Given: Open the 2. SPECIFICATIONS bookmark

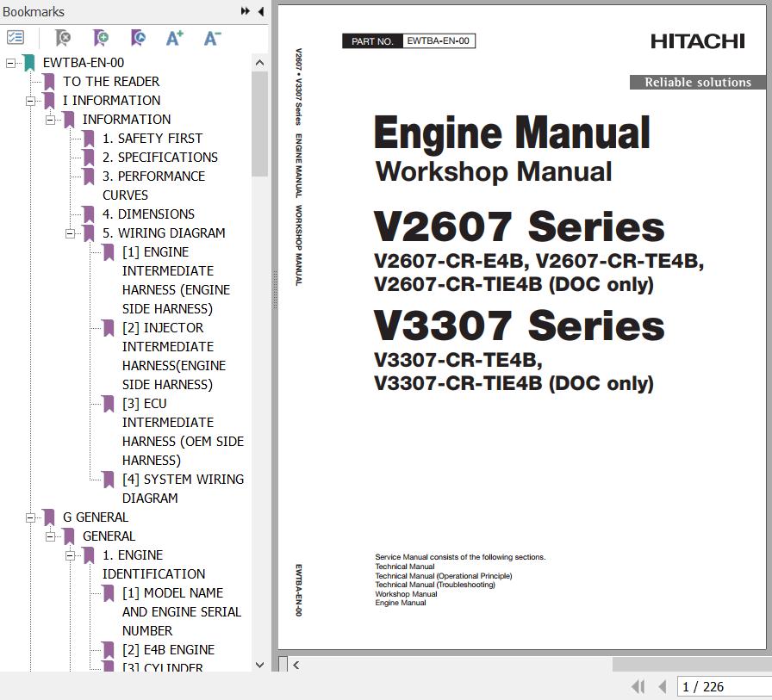Looking at the screenshot, I should coord(160,158).
